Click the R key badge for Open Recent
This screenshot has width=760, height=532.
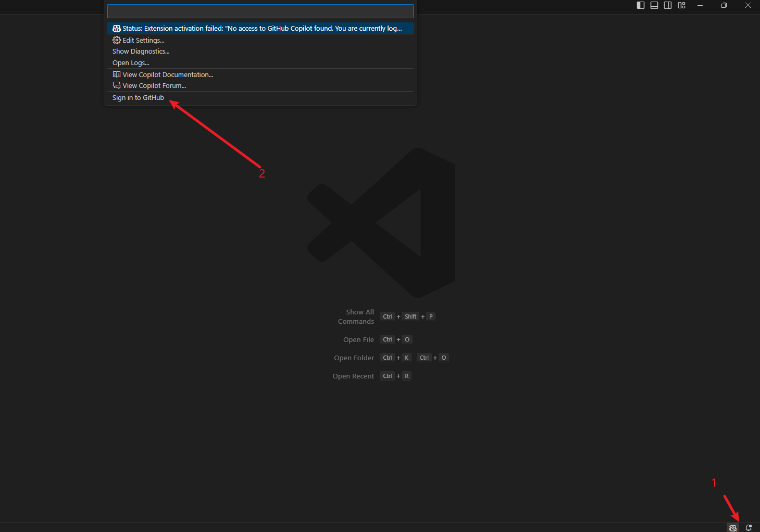click(x=407, y=376)
